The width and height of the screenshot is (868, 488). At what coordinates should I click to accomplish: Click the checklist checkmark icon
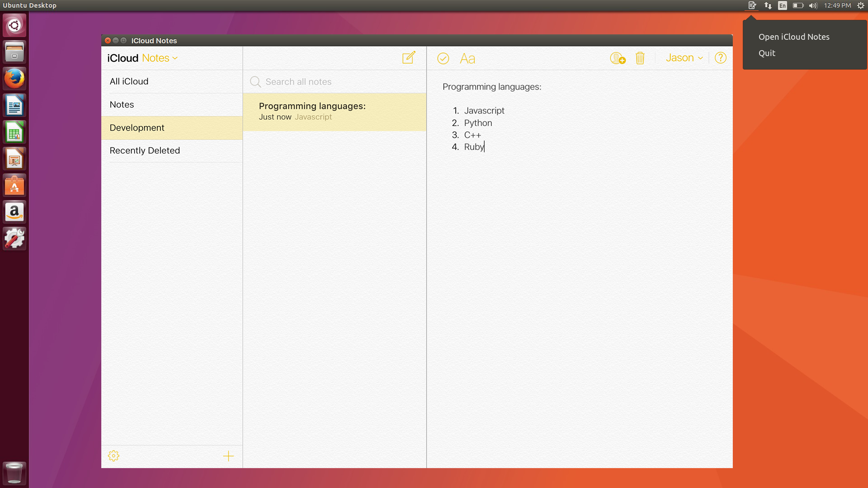(443, 58)
